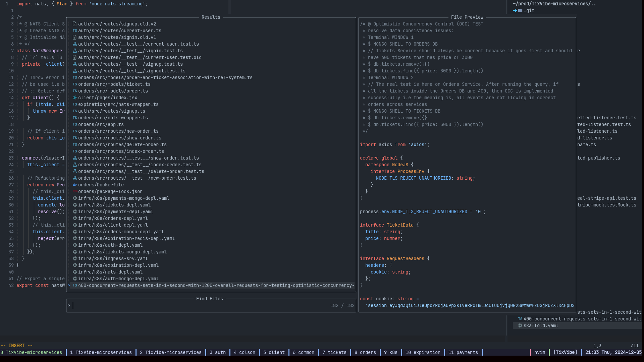Click document icon next to signup.old.v2
The width and height of the screenshot is (644, 362).
click(75, 24)
